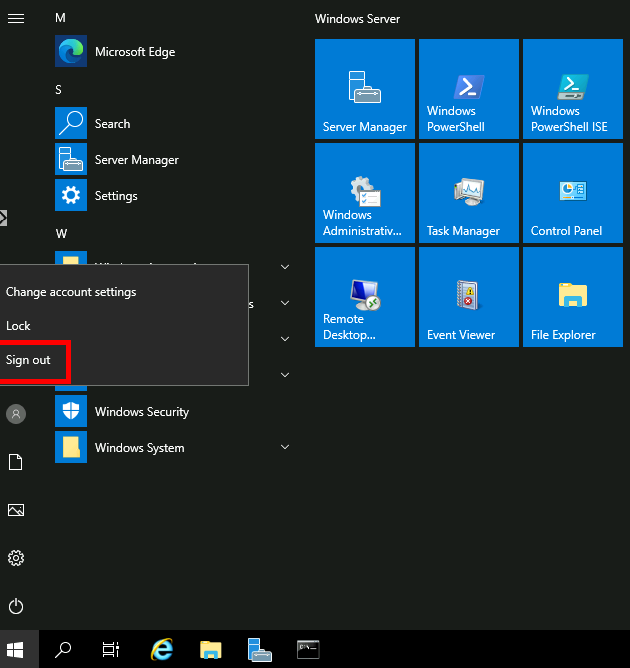Launch Internet Explorer from the taskbar
This screenshot has width=630, height=668.
pos(162,649)
